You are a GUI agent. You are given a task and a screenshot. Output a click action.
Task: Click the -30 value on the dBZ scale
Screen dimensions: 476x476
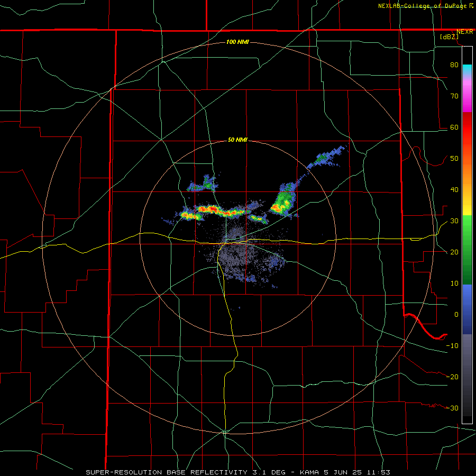tap(452, 408)
